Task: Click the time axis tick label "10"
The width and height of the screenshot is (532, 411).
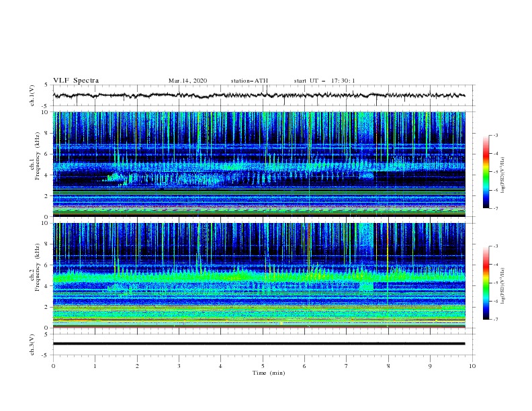Action: [x=472, y=366]
